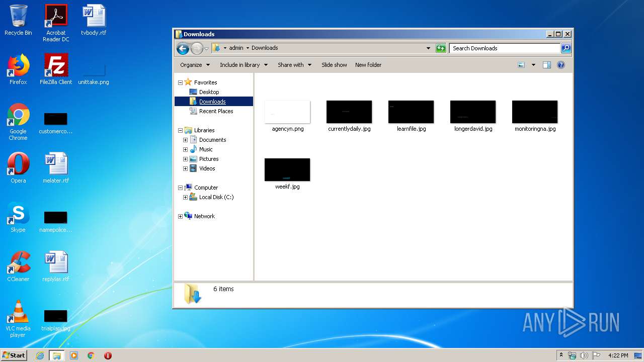644x362 pixels.
Task: Select the Opera desktop icon
Action: [x=18, y=168]
